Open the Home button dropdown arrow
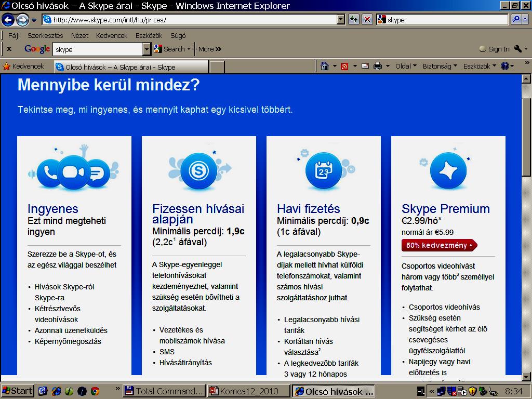The image size is (532, 399). coord(335,66)
